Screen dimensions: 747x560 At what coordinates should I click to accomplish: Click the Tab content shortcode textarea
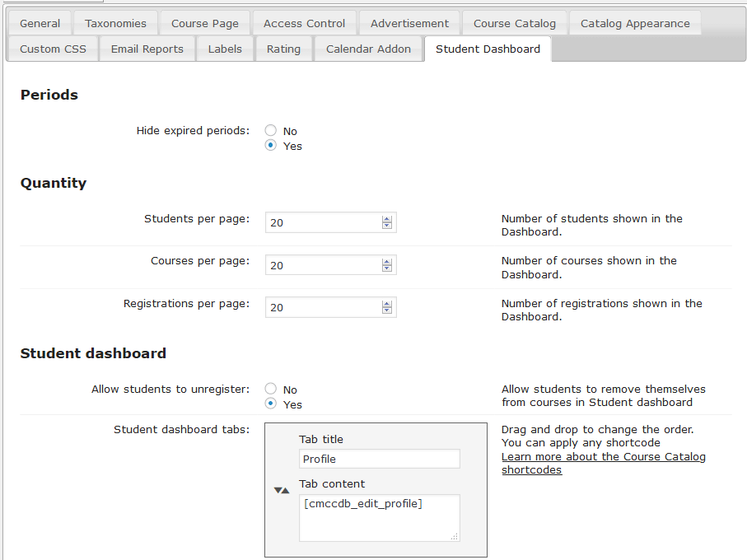(x=377, y=517)
